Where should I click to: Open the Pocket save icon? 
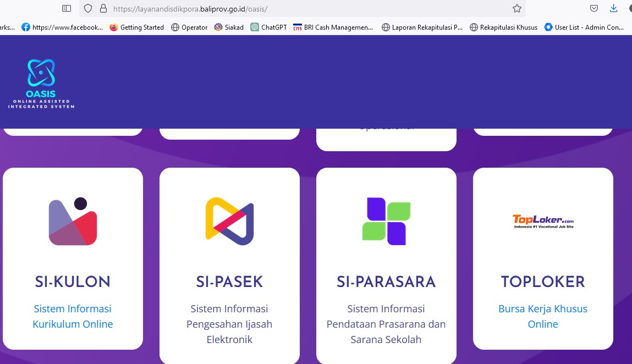[593, 8]
